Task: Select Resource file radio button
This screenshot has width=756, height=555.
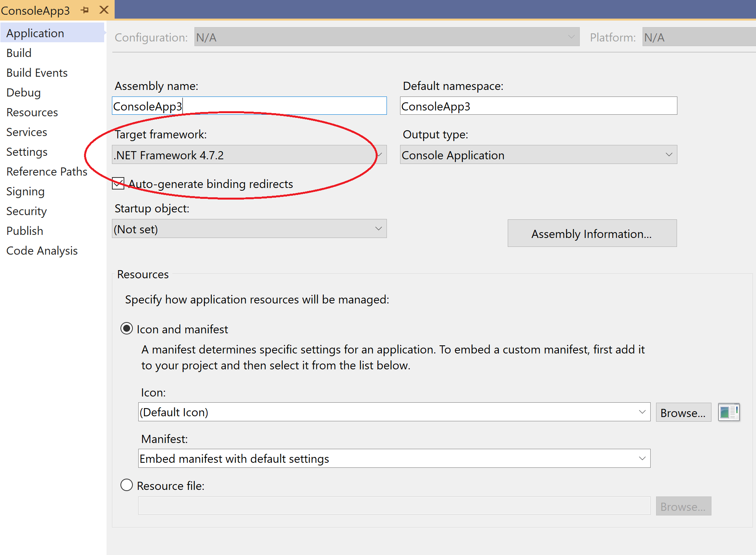Action: tap(127, 485)
